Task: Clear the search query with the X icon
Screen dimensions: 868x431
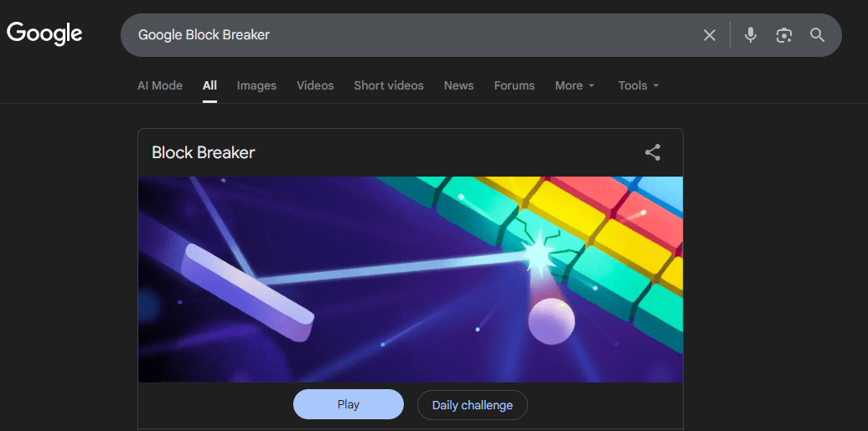Action: pos(709,35)
